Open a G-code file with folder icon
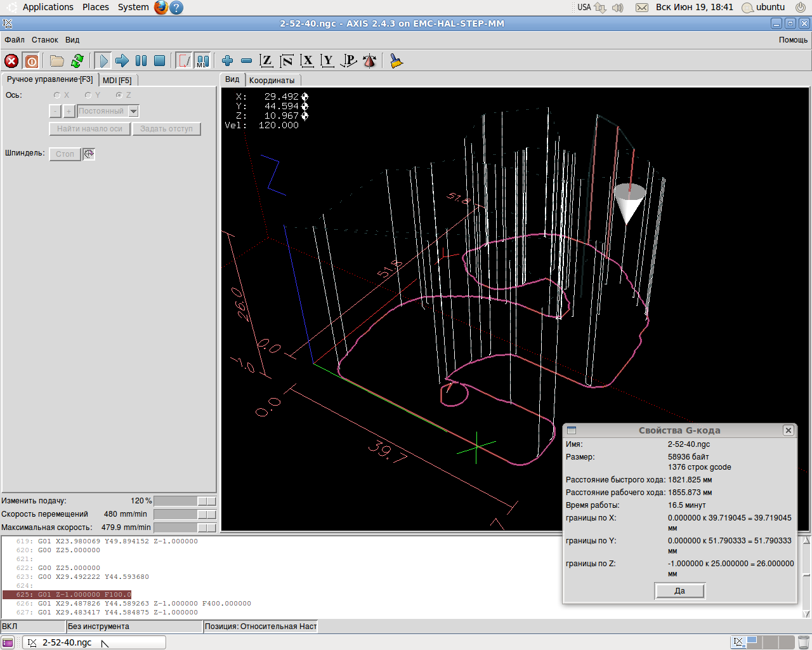Viewport: 812px width, 650px height. (x=57, y=61)
